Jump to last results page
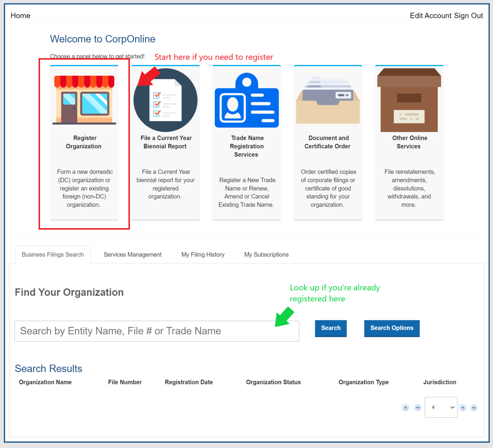Image resolution: width=493 pixels, height=448 pixels. tap(474, 408)
